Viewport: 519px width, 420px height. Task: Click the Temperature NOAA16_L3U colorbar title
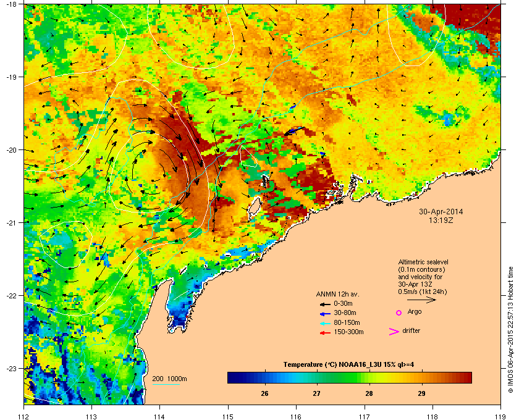[348, 365]
